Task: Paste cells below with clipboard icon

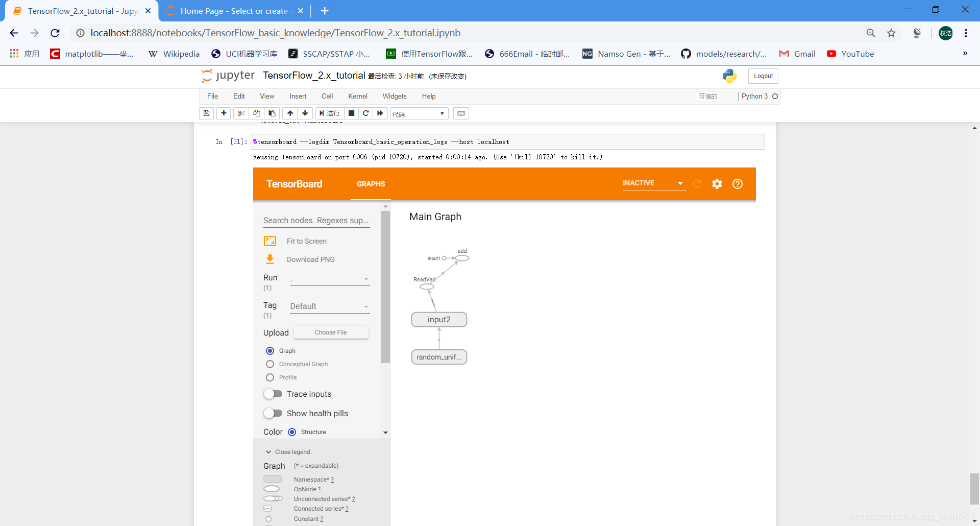Action: [x=272, y=113]
